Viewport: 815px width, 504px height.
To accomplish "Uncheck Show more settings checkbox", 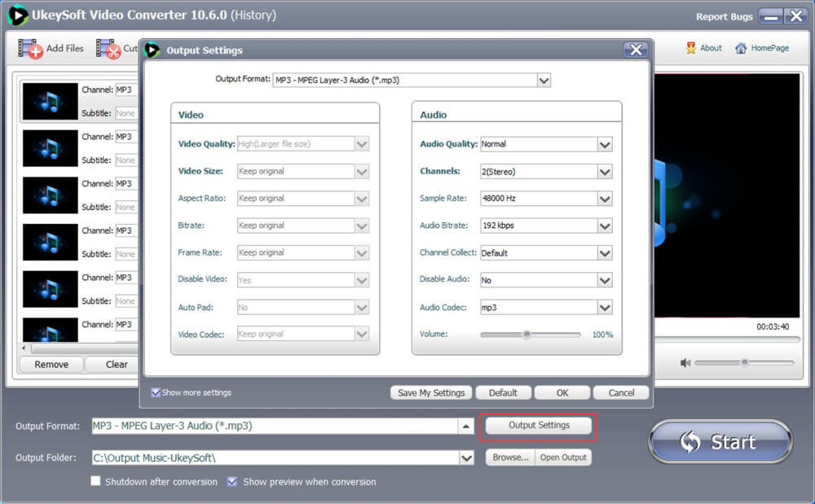I will (156, 392).
